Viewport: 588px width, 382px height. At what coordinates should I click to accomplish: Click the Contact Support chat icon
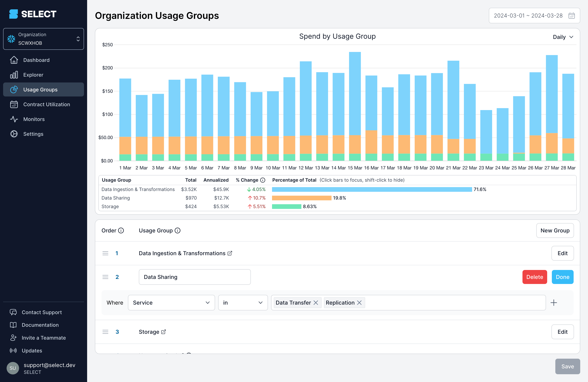pos(14,312)
